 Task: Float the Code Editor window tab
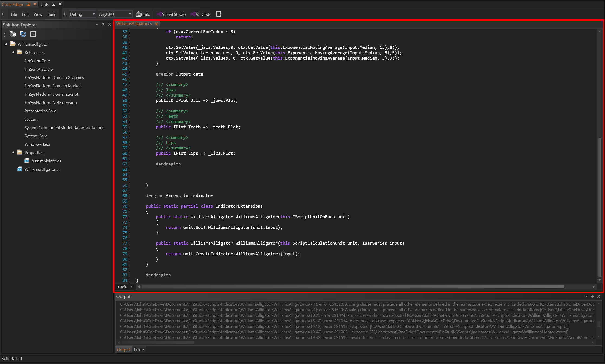click(29, 4)
